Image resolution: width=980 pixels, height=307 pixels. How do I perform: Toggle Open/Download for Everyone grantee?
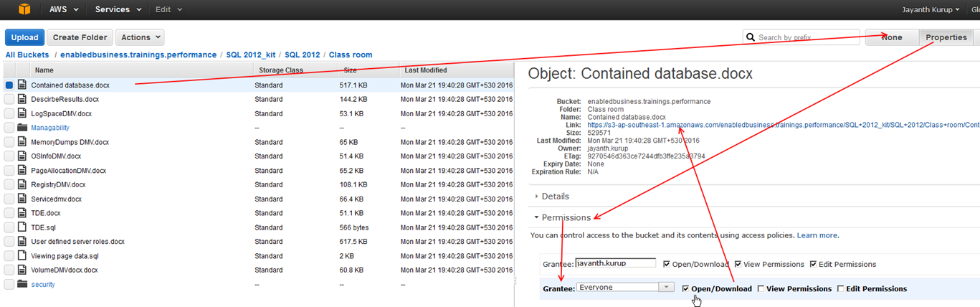coord(686,288)
